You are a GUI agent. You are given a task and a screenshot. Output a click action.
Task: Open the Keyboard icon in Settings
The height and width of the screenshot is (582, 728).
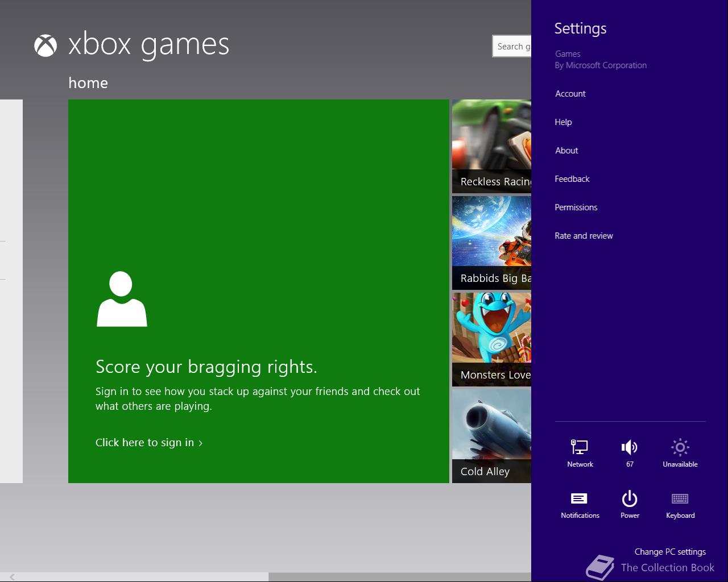(680, 498)
